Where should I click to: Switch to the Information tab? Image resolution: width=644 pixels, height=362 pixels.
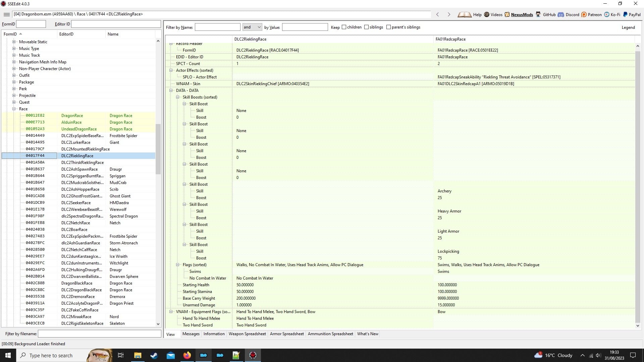click(x=214, y=334)
